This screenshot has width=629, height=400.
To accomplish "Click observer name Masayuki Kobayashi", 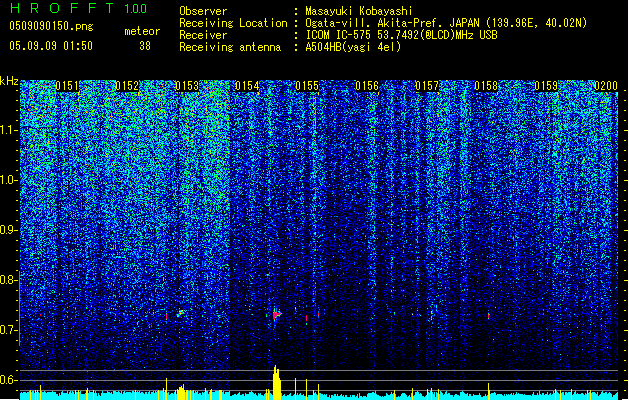I will (x=359, y=11).
